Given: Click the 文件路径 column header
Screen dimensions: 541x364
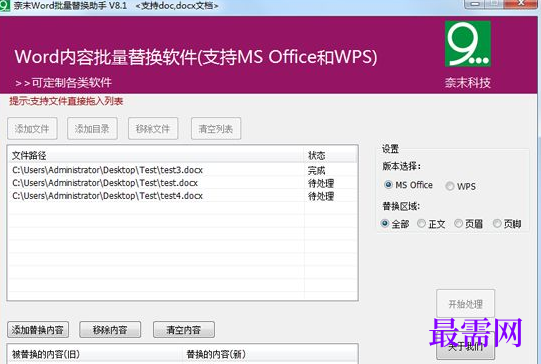Looking at the screenshot, I should pyautogui.click(x=156, y=155).
